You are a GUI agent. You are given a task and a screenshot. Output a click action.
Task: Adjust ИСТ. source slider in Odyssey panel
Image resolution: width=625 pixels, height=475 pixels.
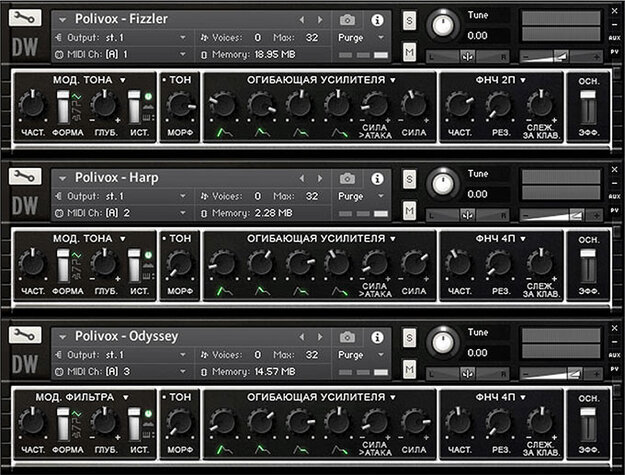134,424
